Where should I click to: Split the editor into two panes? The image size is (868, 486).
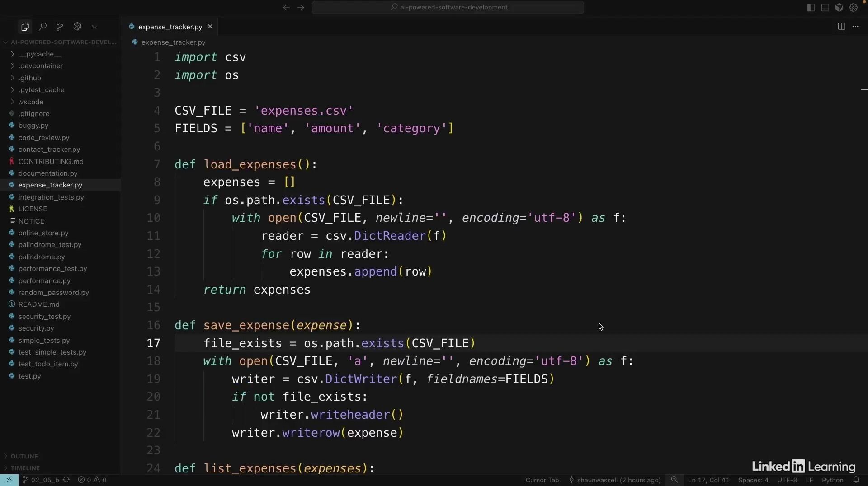(842, 26)
